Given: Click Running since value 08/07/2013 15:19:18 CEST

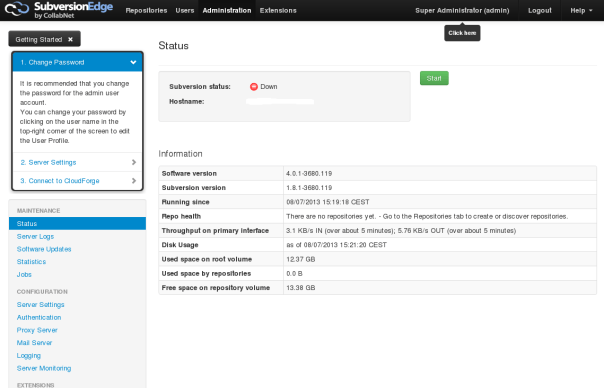Looking at the screenshot, I should pos(328,202).
